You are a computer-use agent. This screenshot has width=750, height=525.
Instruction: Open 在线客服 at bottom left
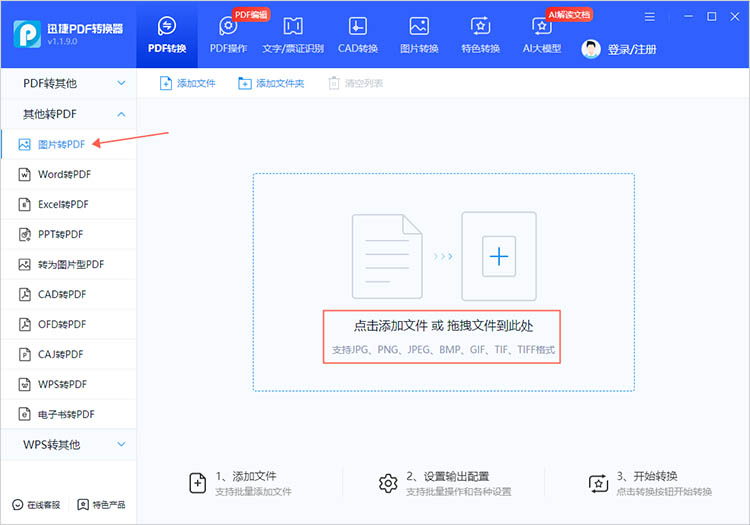[x=36, y=504]
